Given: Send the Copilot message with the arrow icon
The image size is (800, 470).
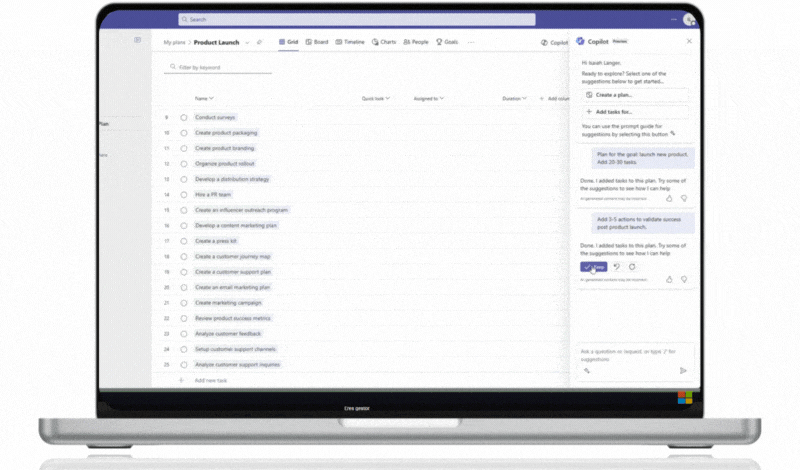Looking at the screenshot, I should [683, 370].
